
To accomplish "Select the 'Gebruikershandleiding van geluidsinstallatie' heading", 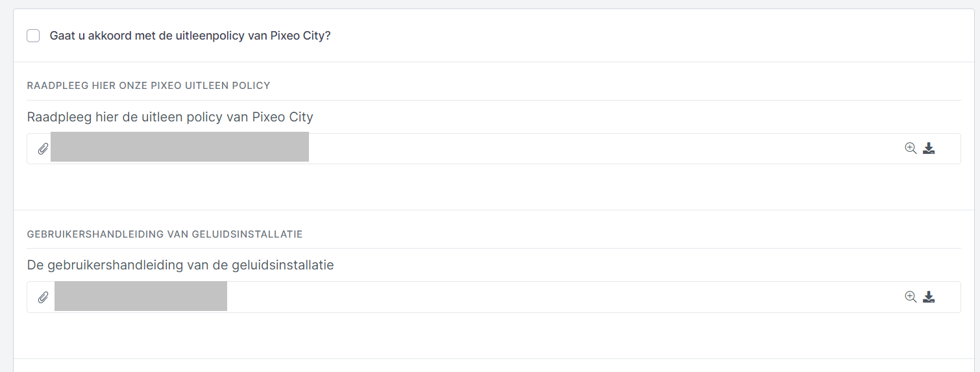I will (165, 234).
